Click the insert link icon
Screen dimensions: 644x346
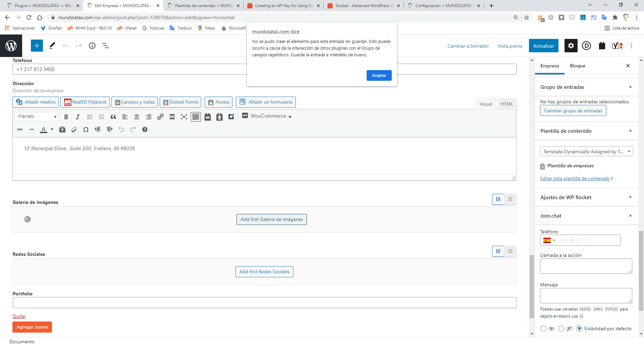click(160, 117)
